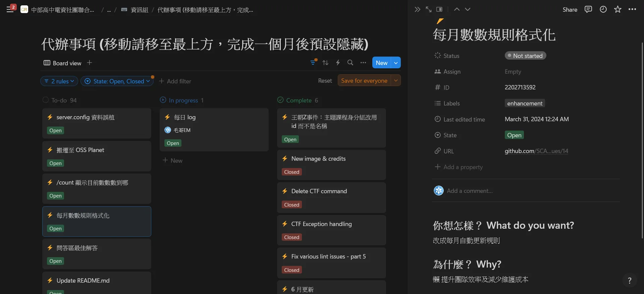This screenshot has height=294, width=644.
Task: Open the sort arrows icon
Action: point(325,63)
